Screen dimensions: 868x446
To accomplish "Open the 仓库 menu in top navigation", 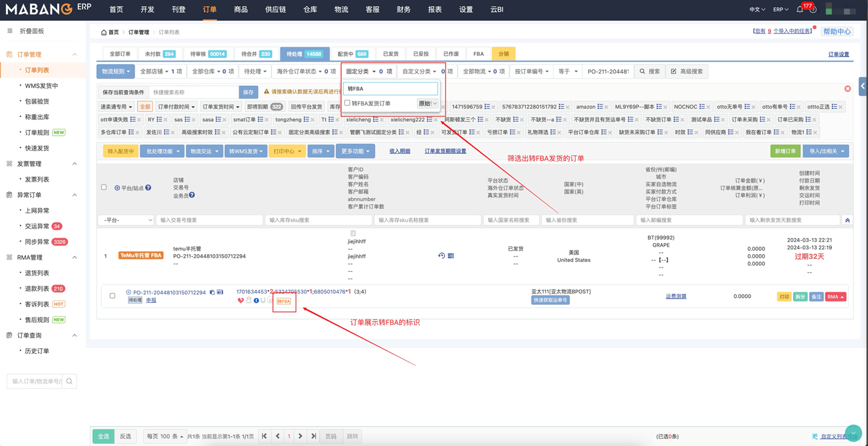I will click(310, 10).
